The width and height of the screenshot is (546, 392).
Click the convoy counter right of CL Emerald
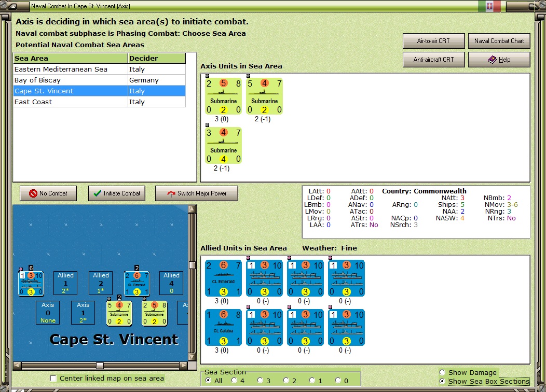(x=264, y=278)
